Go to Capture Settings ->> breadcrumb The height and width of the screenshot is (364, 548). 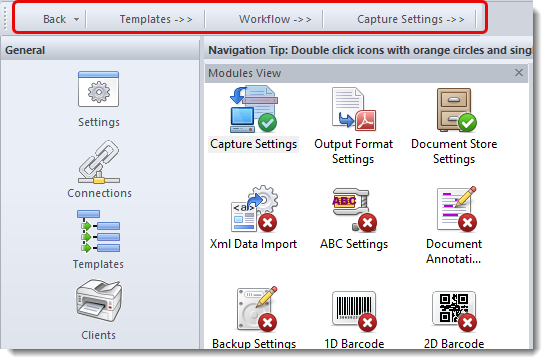(411, 19)
